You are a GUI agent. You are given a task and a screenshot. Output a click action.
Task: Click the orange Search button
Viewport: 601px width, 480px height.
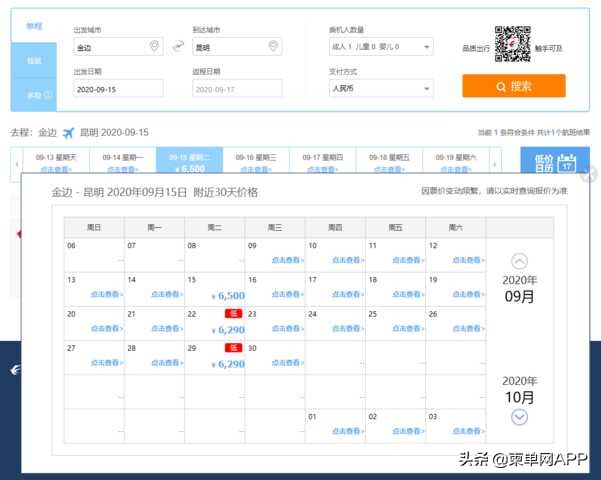tap(514, 86)
